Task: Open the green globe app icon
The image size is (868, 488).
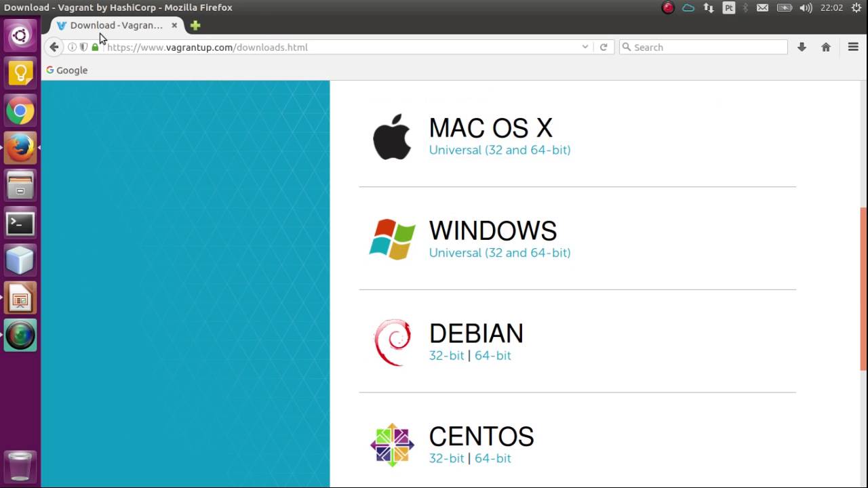Action: 20,335
